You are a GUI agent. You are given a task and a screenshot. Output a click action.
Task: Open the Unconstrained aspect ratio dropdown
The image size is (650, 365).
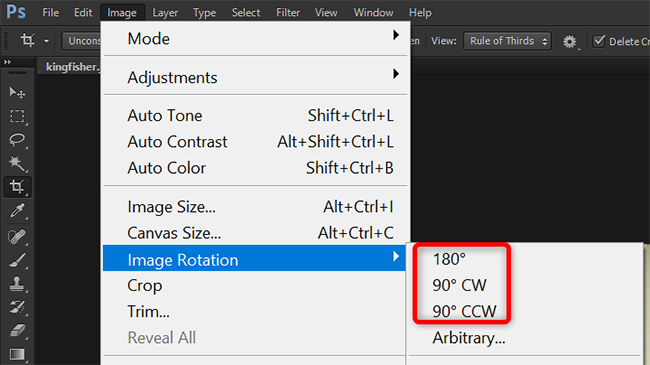tap(82, 41)
